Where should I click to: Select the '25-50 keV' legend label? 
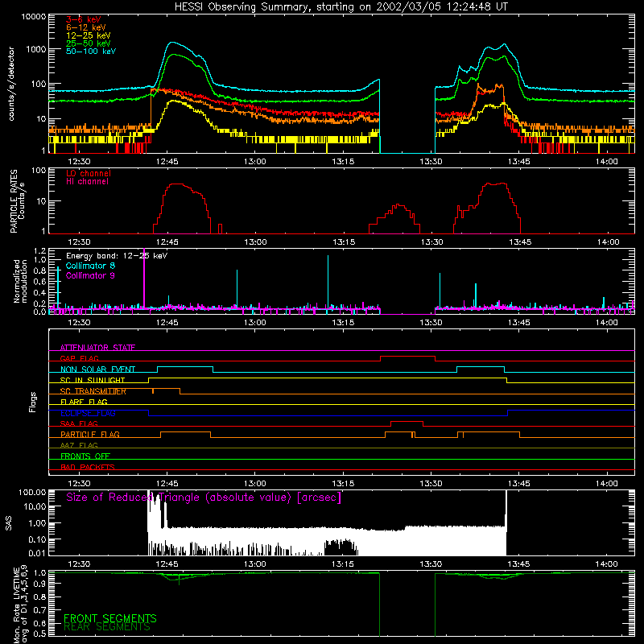tap(89, 43)
